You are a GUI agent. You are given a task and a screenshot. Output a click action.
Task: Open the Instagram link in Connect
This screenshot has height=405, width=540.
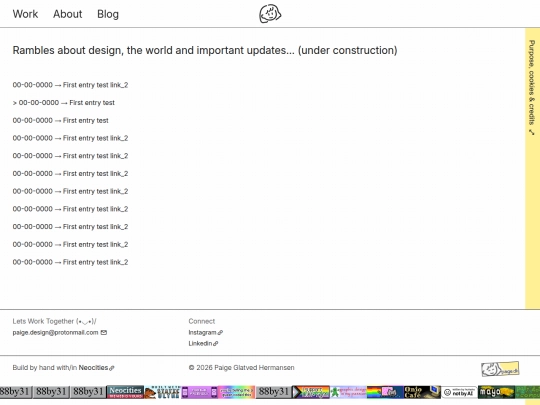click(206, 332)
